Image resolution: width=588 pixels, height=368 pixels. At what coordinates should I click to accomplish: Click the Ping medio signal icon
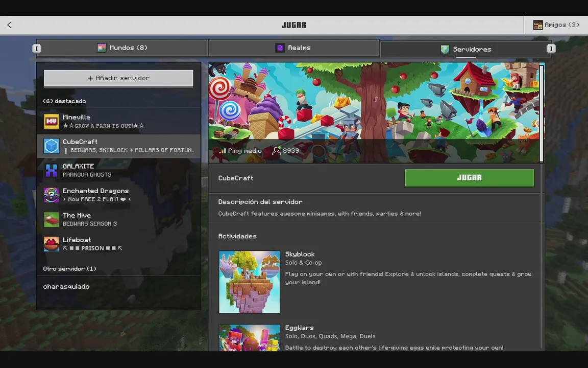point(222,151)
